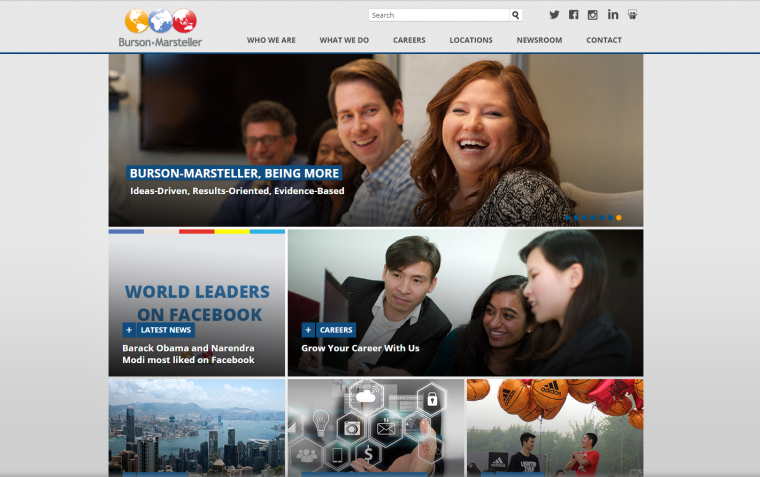
Task: Open the digital hexagon icons tile
Action: pos(376,428)
